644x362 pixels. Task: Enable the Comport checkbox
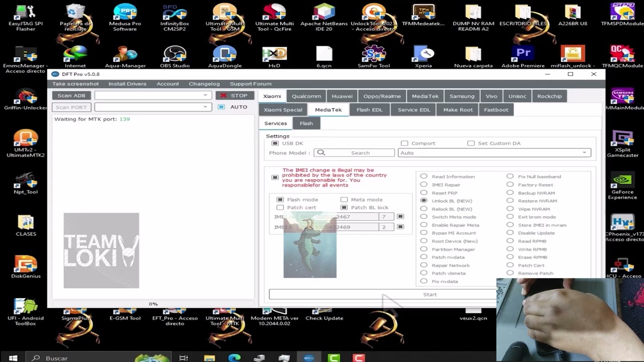tap(404, 143)
